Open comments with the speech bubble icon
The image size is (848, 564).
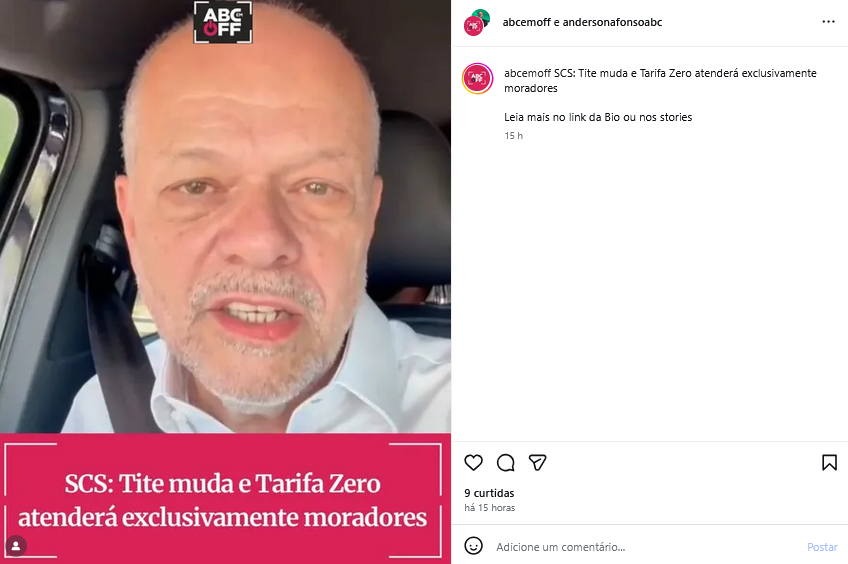506,462
